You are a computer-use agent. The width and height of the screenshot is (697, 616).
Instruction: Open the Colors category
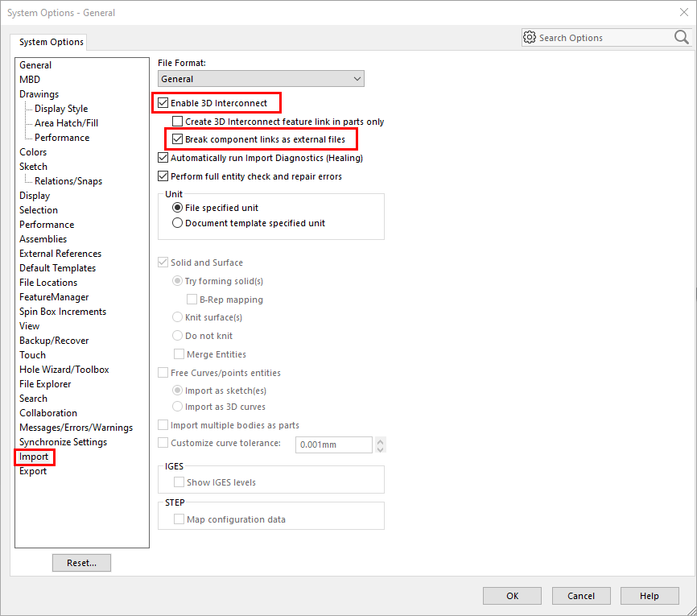33,152
